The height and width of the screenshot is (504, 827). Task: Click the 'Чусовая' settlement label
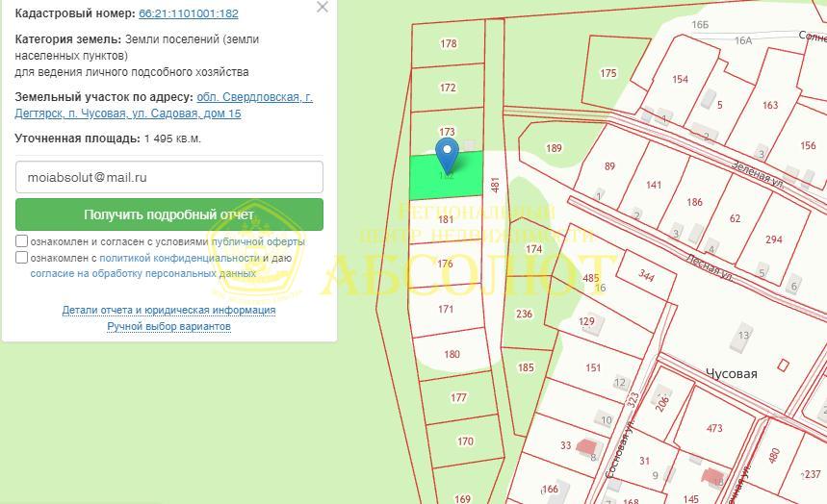731,374
